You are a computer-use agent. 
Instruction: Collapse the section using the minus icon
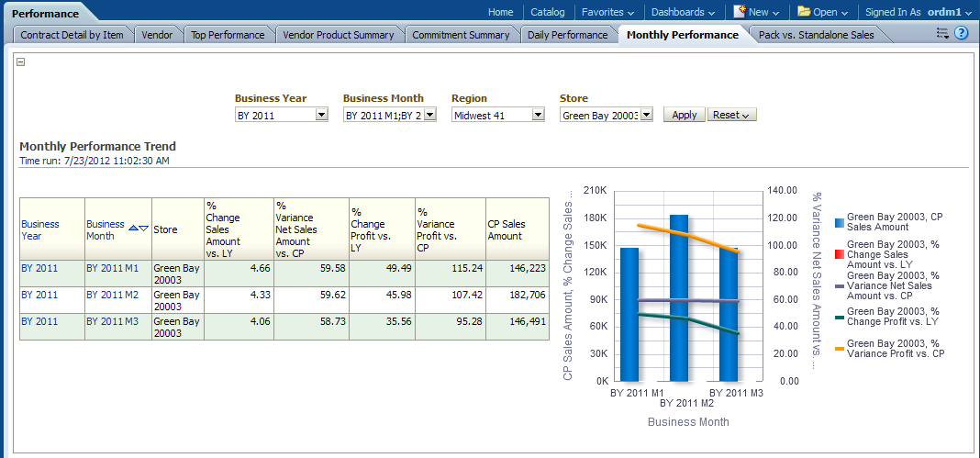21,62
